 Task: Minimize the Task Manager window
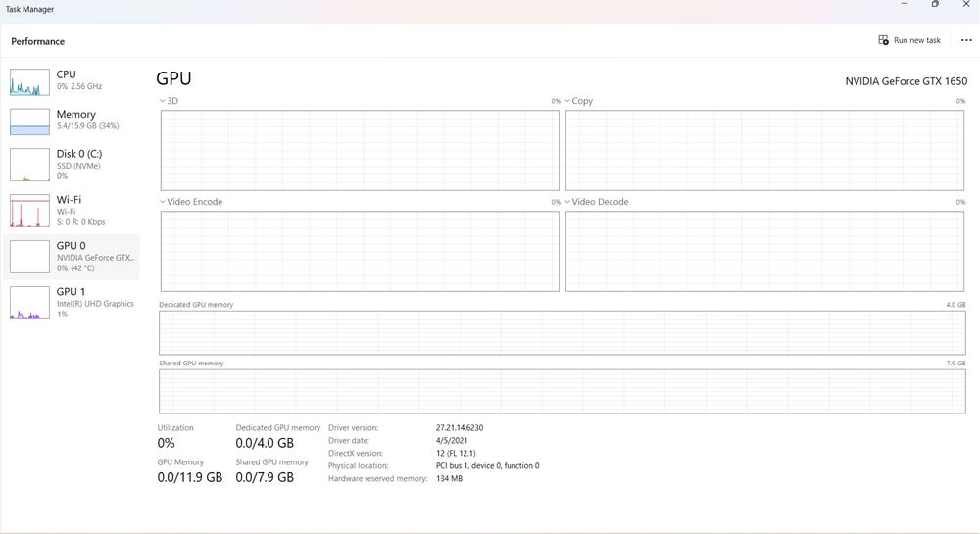(904, 4)
